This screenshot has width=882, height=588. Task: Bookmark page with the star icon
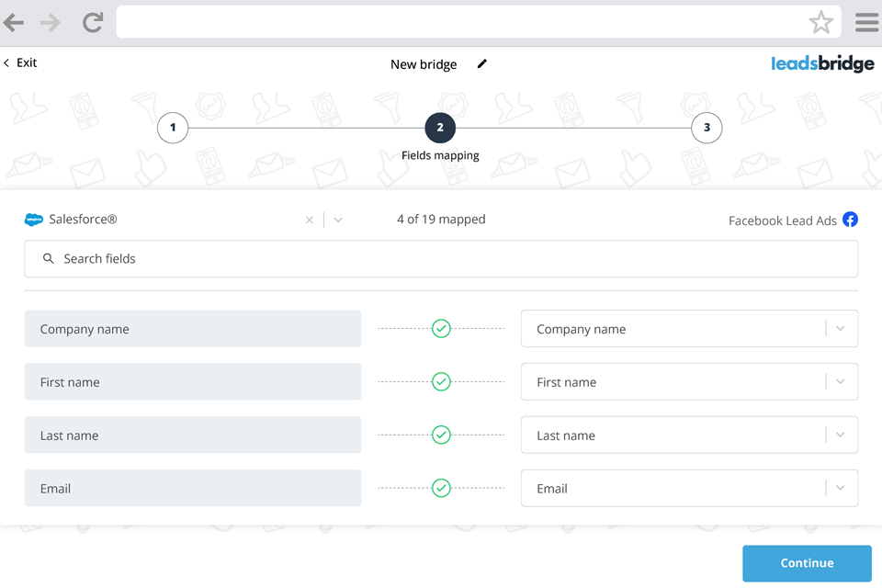820,23
